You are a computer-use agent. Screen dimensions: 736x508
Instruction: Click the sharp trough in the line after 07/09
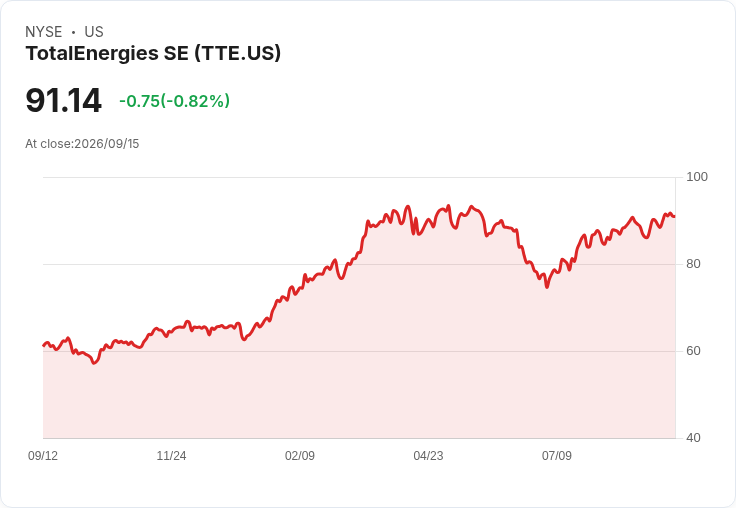point(547,287)
